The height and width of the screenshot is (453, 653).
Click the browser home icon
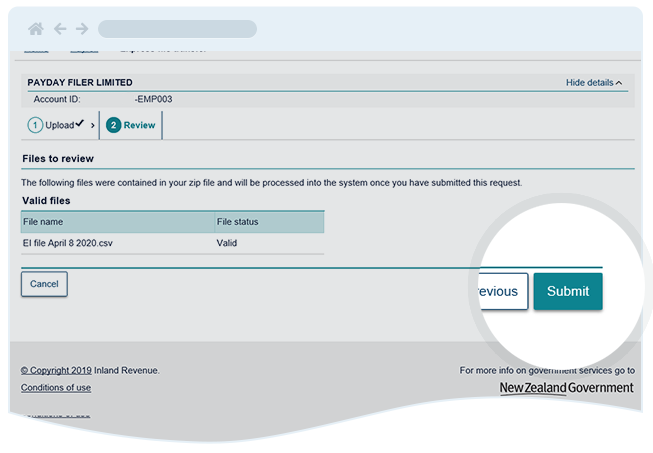point(37,29)
